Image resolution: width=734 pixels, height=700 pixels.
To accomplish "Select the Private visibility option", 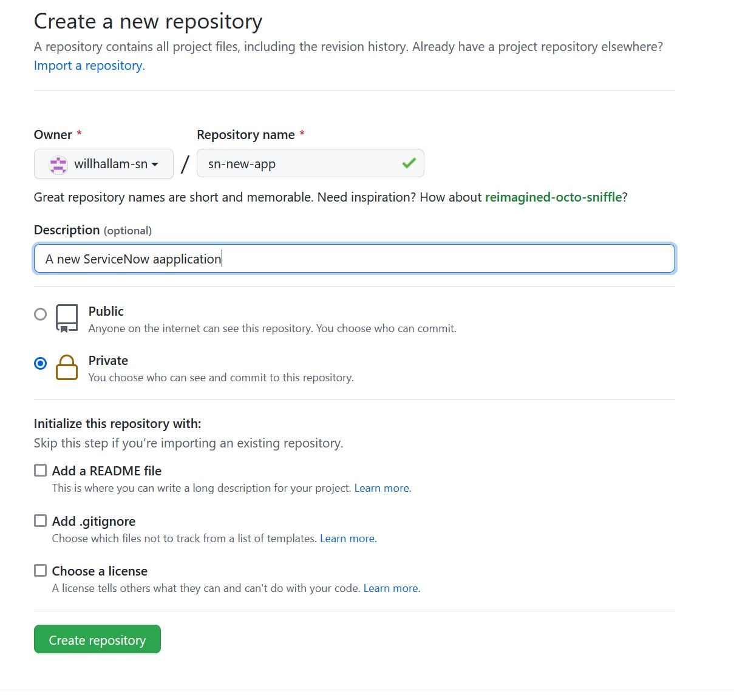I will coord(40,363).
